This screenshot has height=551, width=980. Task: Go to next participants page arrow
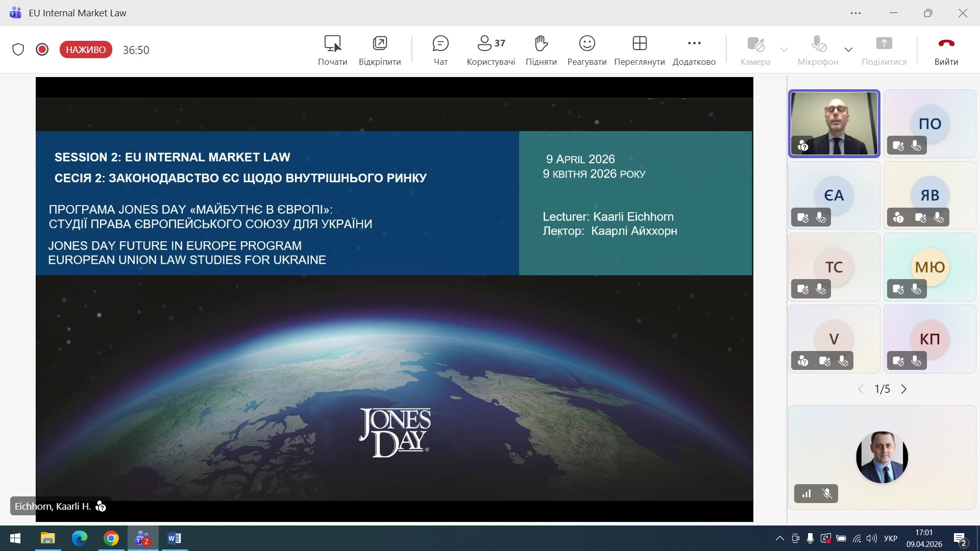[x=904, y=389]
